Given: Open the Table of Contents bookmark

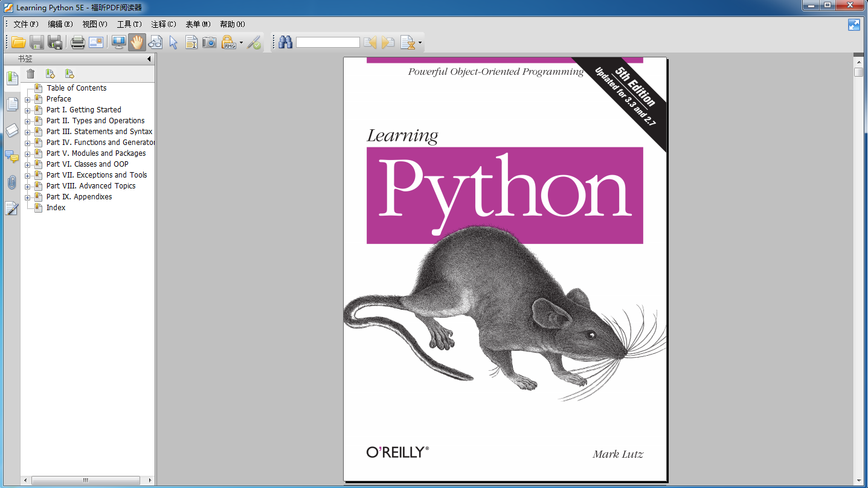Looking at the screenshot, I should point(76,88).
